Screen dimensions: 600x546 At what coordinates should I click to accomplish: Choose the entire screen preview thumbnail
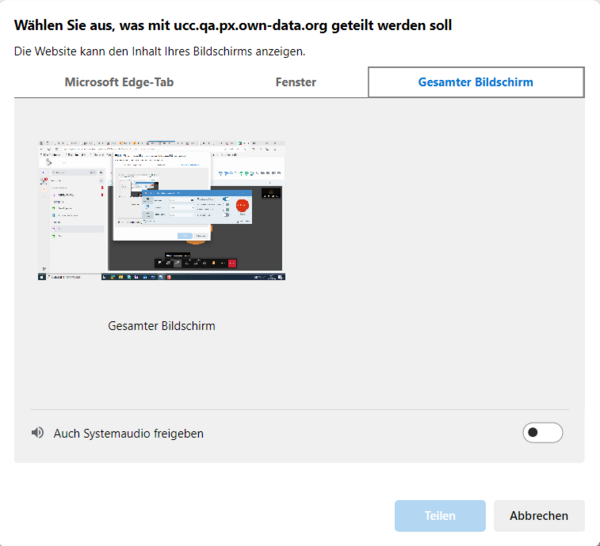(x=161, y=210)
